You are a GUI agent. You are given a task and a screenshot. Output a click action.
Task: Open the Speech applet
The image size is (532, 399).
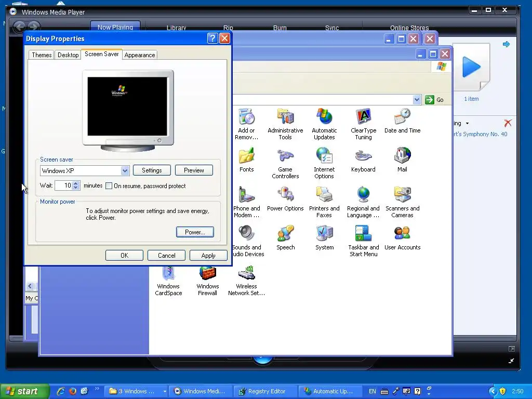285,238
